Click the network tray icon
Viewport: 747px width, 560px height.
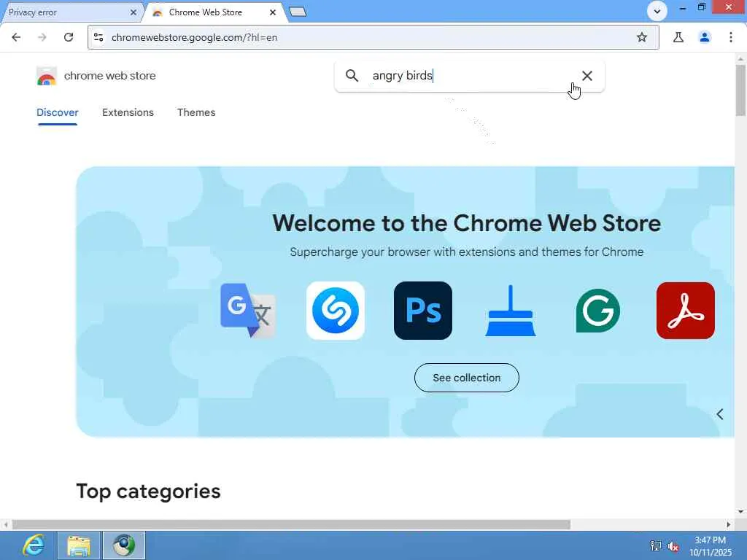point(656,545)
